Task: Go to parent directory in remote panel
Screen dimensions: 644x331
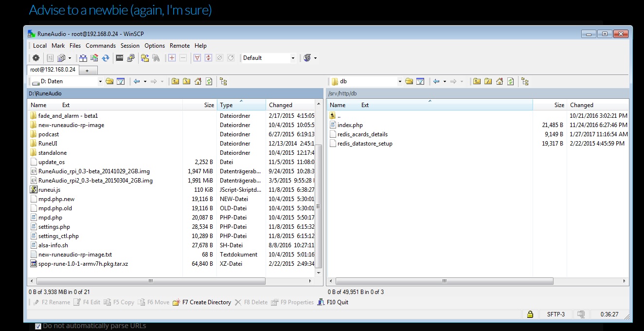Action: 477,81
